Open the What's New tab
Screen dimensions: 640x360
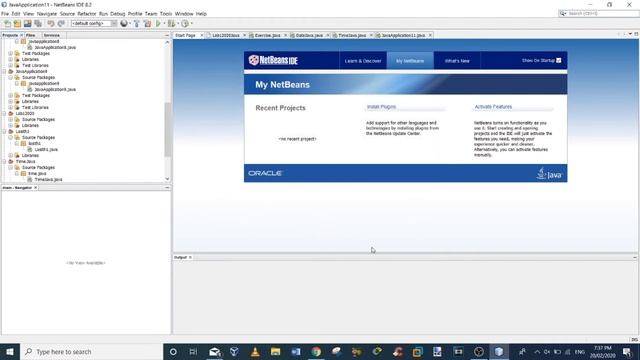coord(457,61)
